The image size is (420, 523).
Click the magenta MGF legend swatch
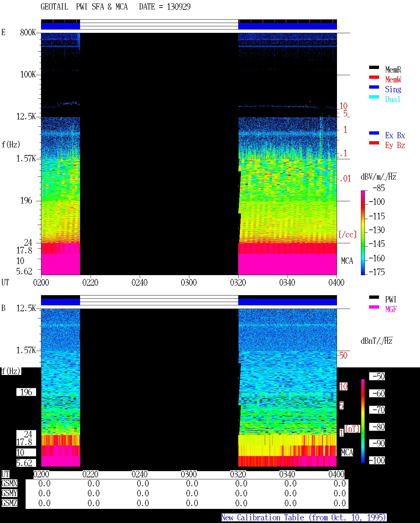click(x=374, y=307)
